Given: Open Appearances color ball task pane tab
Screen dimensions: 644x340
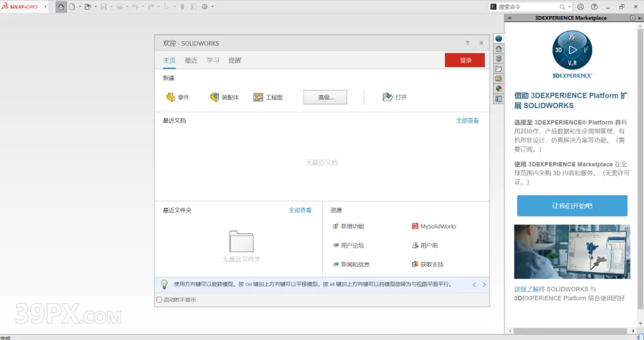Looking at the screenshot, I should click(x=499, y=89).
